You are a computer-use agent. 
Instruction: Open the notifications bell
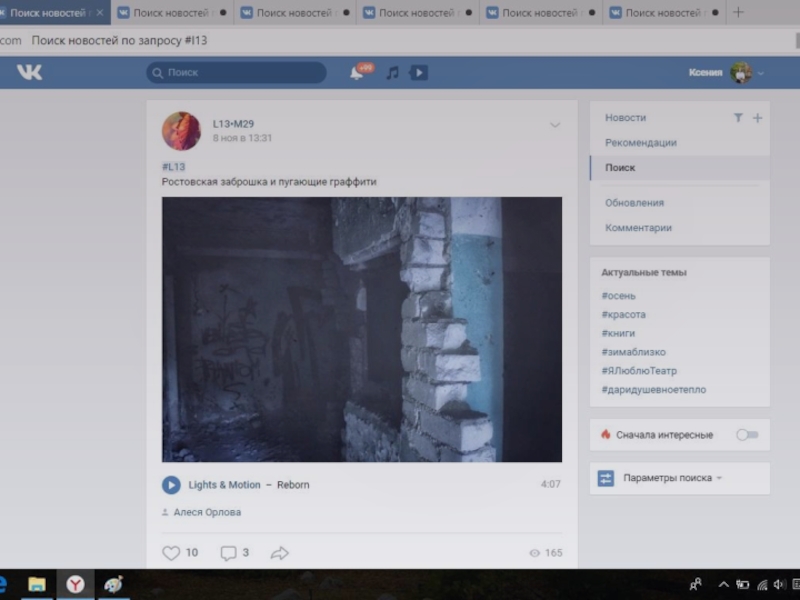tap(356, 73)
